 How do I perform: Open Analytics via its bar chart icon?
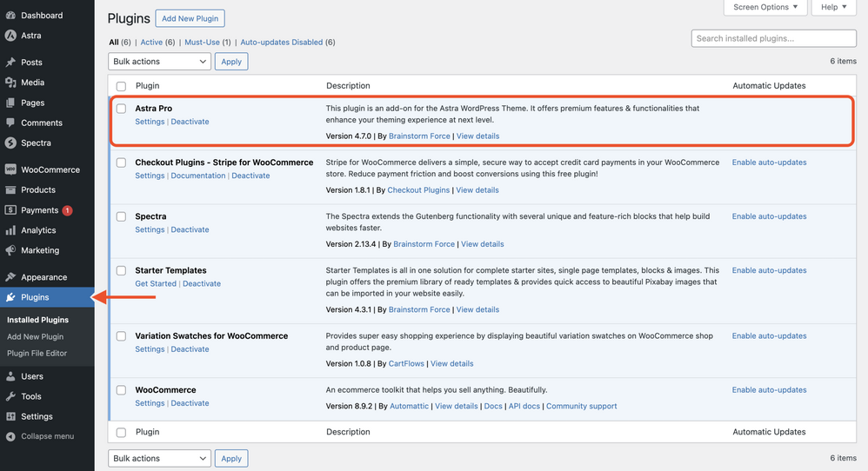pyautogui.click(x=10, y=230)
